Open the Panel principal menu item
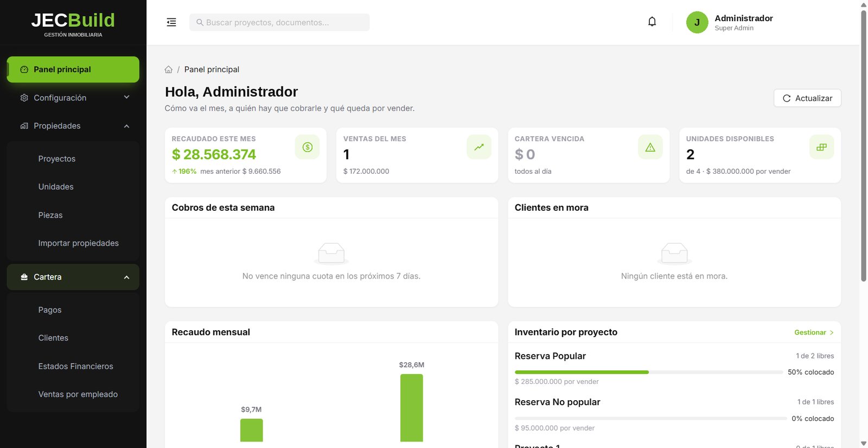The image size is (868, 448). click(73, 70)
